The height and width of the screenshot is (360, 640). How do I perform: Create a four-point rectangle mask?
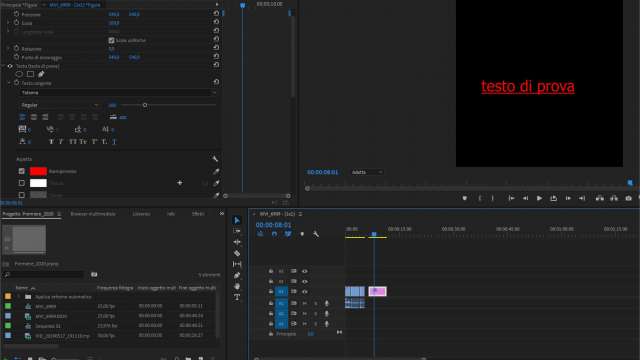coord(30,74)
